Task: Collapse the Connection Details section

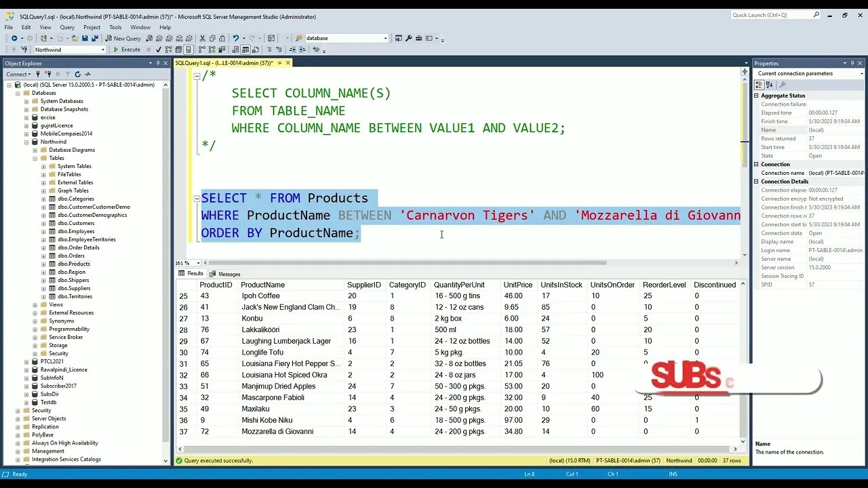Action: pyautogui.click(x=757, y=182)
